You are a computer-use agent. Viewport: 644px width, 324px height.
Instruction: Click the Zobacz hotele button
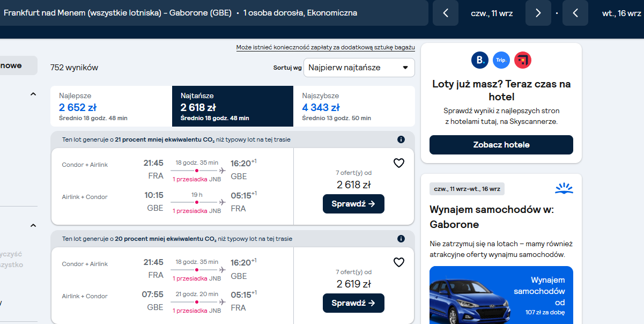point(501,145)
